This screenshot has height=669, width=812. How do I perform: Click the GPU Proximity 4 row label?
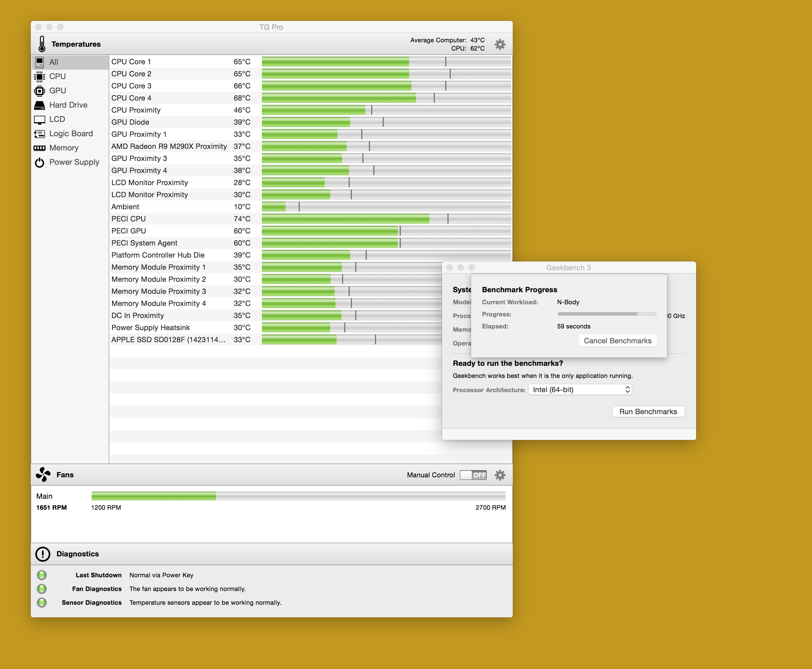(139, 170)
